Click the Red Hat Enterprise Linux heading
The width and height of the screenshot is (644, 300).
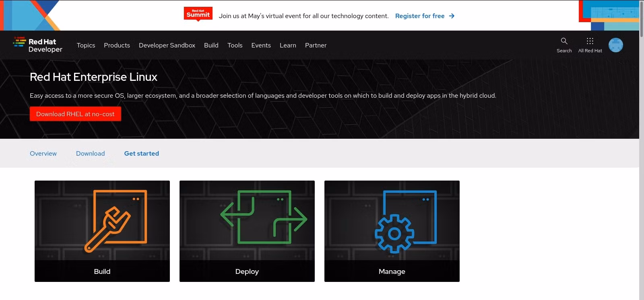pyautogui.click(x=93, y=77)
